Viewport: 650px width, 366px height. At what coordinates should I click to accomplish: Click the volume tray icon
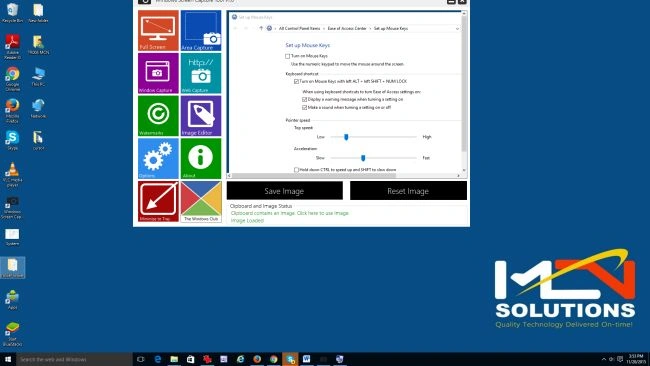coord(611,359)
